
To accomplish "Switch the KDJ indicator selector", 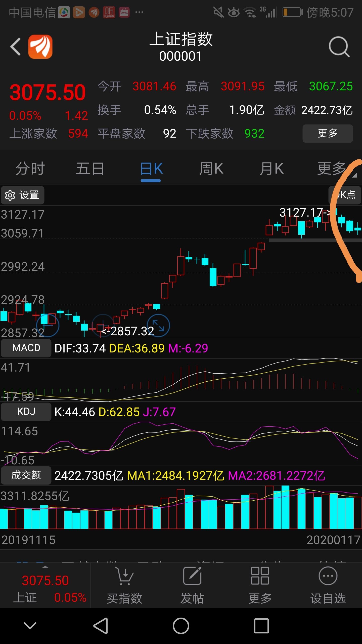I will click(x=26, y=412).
